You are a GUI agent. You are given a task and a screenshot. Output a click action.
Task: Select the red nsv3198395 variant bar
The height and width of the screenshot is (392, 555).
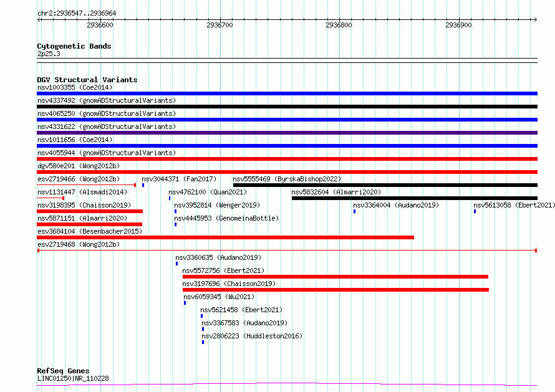tap(90, 211)
